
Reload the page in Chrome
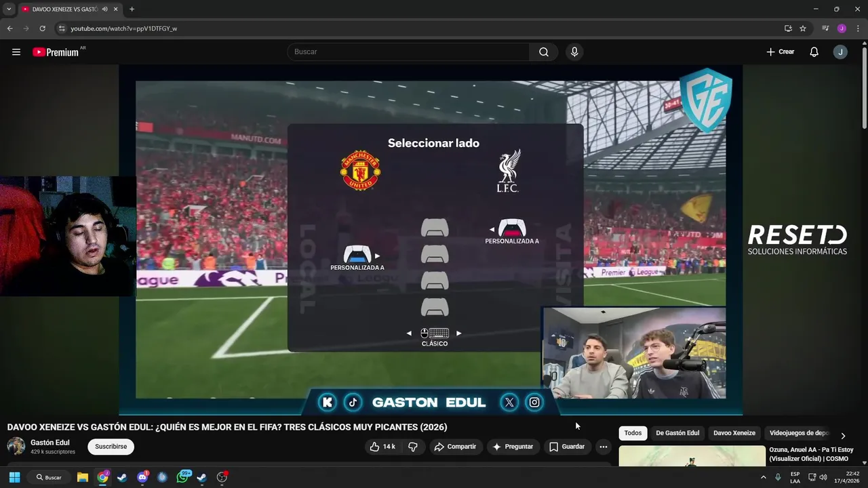point(42,28)
